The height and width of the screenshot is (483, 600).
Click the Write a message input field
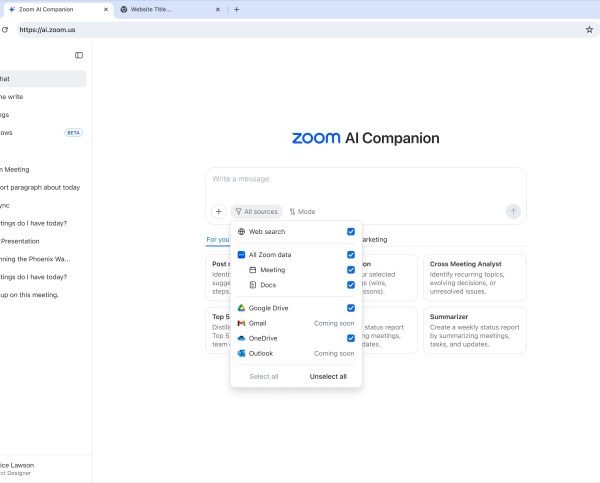click(365, 180)
